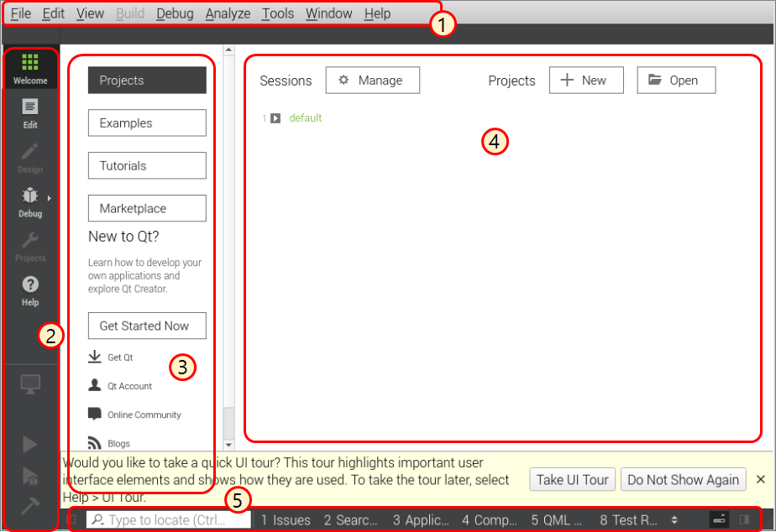
Task: Switch to Debug mode
Action: [30, 202]
